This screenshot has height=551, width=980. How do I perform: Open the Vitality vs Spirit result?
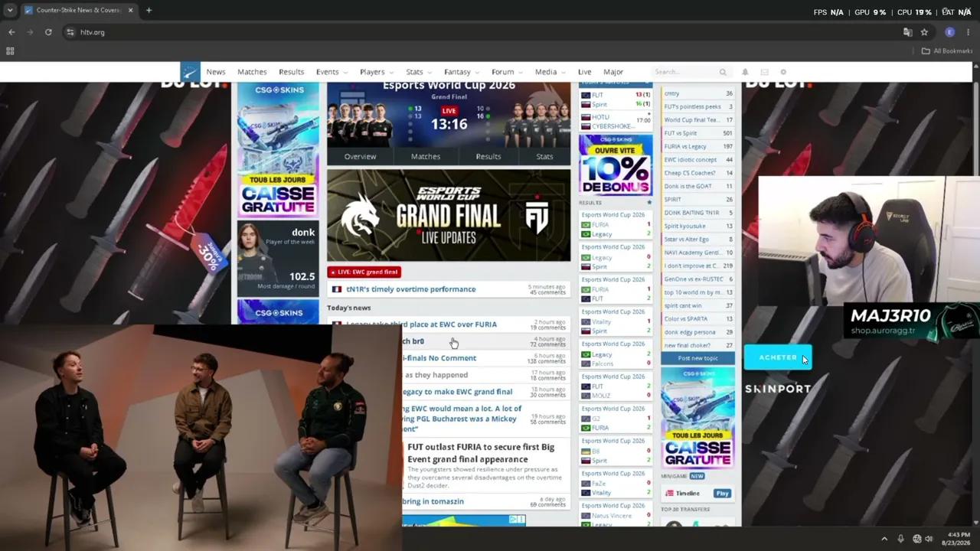pyautogui.click(x=616, y=321)
